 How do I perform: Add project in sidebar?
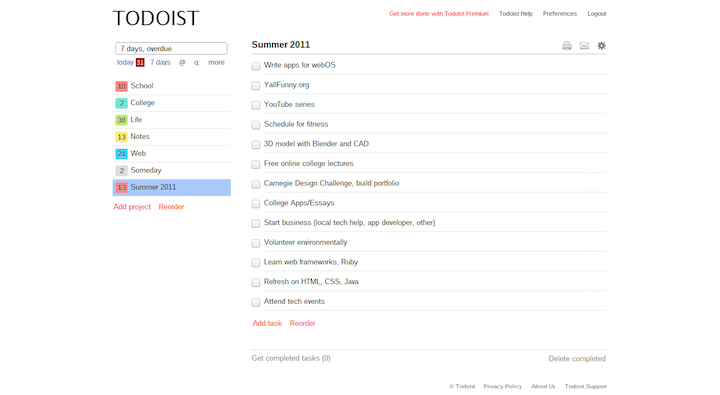point(132,207)
